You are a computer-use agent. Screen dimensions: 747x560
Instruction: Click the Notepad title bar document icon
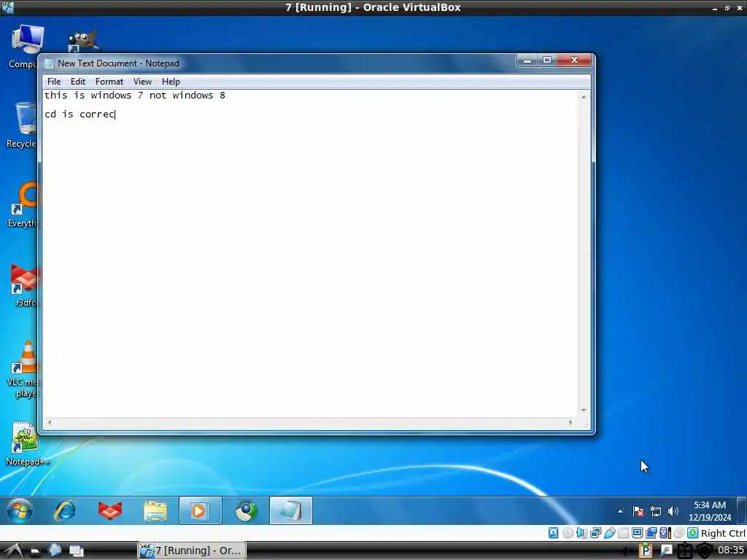point(49,63)
